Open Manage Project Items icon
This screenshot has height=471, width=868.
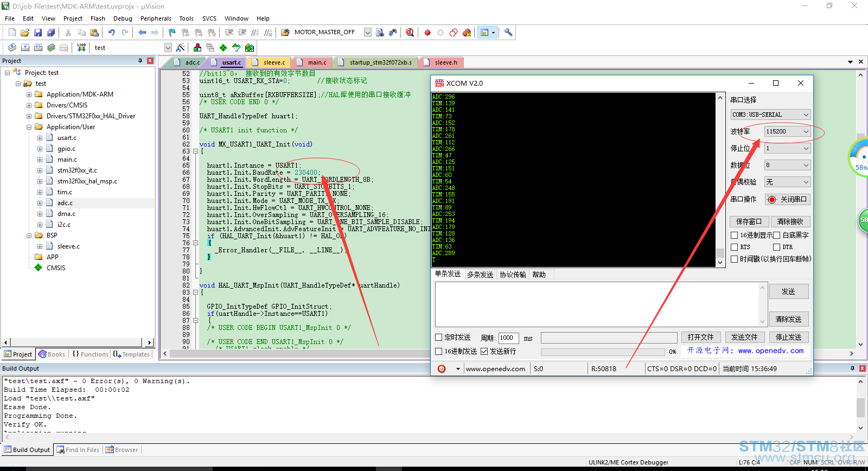pos(197,48)
